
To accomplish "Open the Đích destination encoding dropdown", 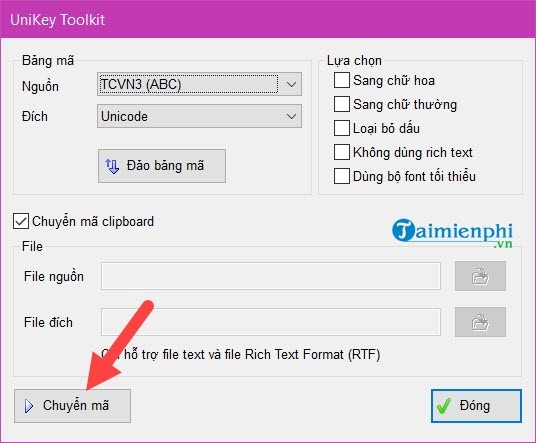I will 199,116.
